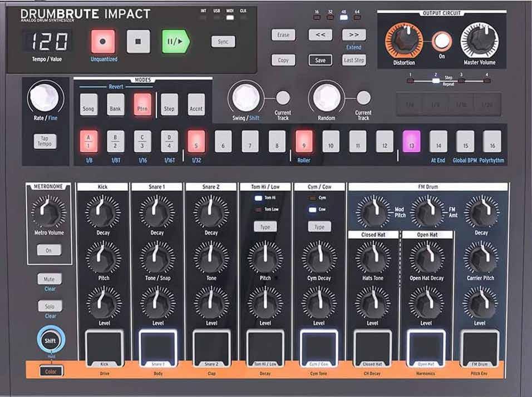Click the Color button
532x397 pixels.
tap(51, 371)
